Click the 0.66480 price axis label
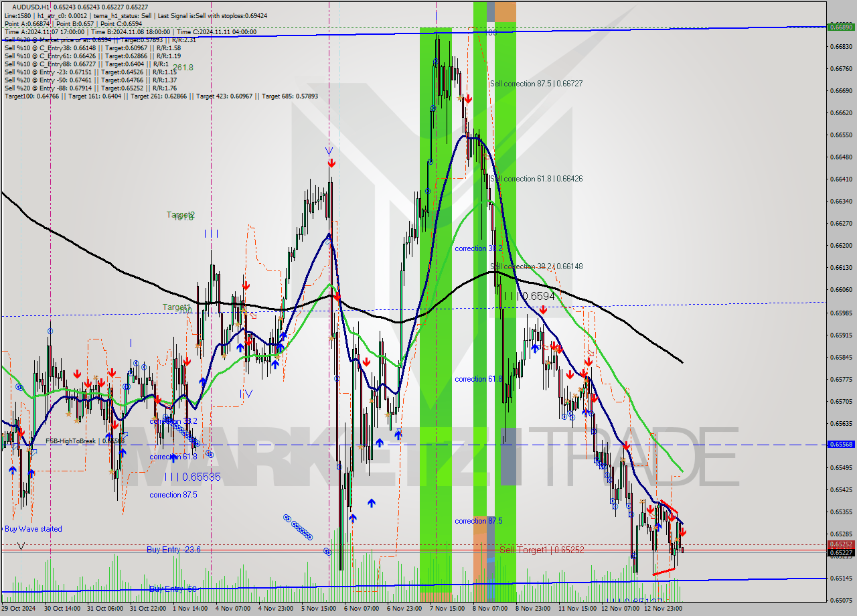The height and width of the screenshot is (616, 857). tap(842, 157)
